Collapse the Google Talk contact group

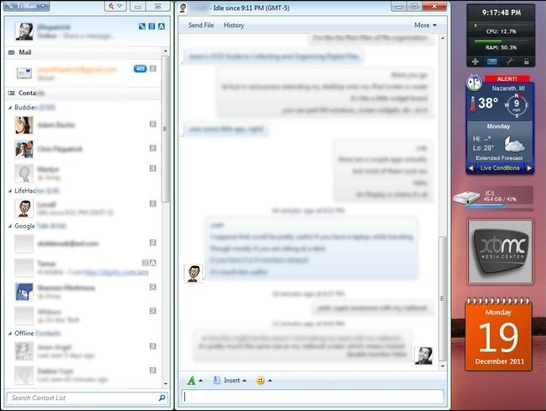click(10, 226)
